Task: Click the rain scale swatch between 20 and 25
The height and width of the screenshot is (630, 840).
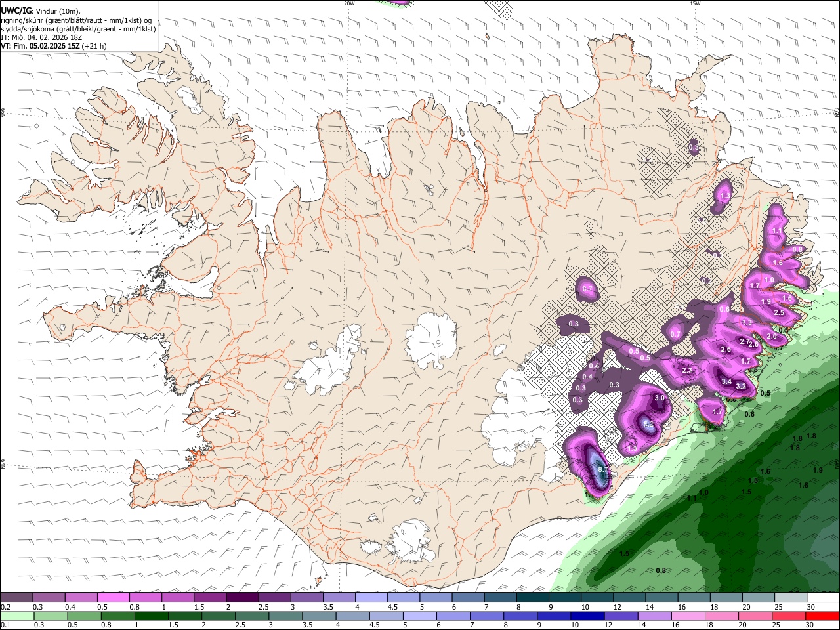Action: point(756,616)
